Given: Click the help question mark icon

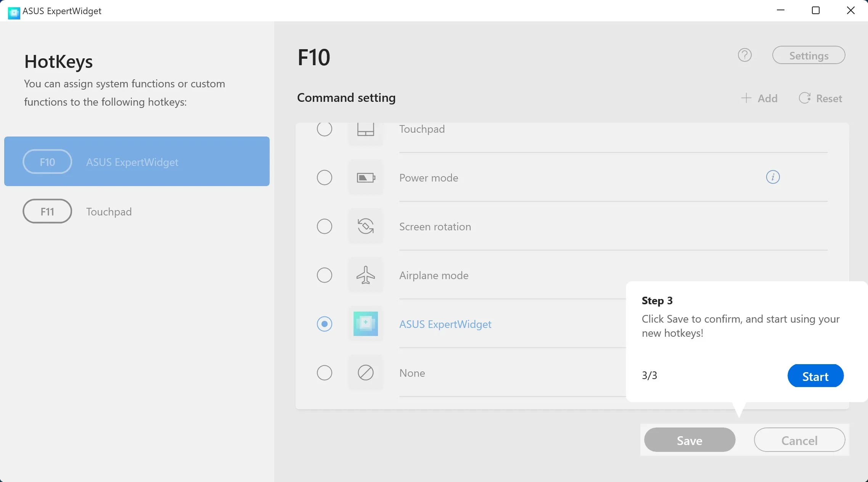Looking at the screenshot, I should [744, 55].
